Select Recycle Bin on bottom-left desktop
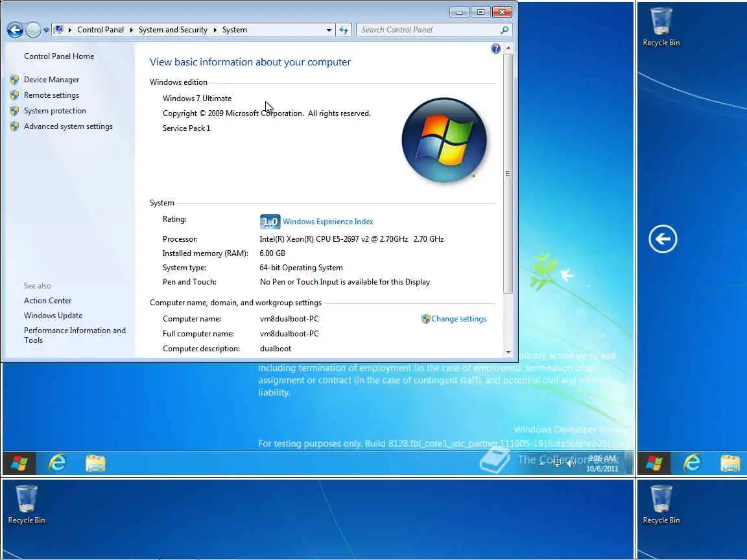This screenshot has width=747, height=560. coord(26,505)
